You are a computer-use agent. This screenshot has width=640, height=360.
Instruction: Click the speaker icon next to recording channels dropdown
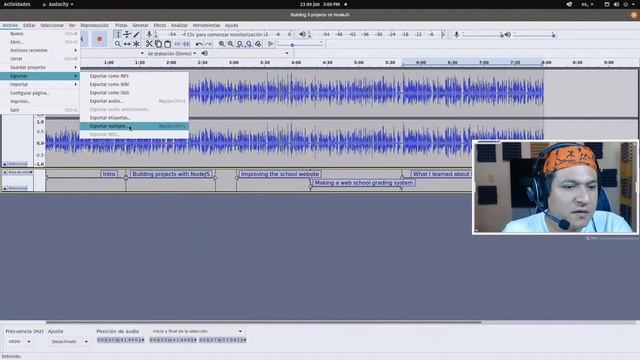[204, 53]
